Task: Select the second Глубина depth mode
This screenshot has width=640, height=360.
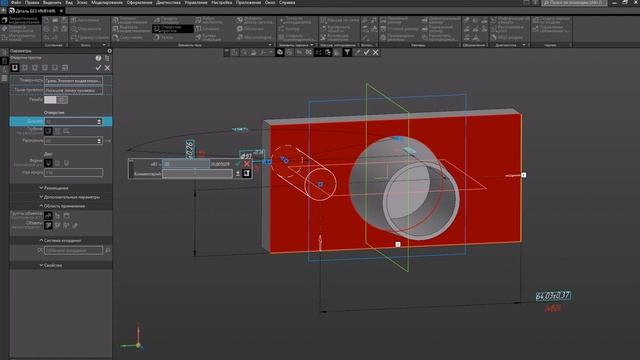Action: (x=58, y=131)
